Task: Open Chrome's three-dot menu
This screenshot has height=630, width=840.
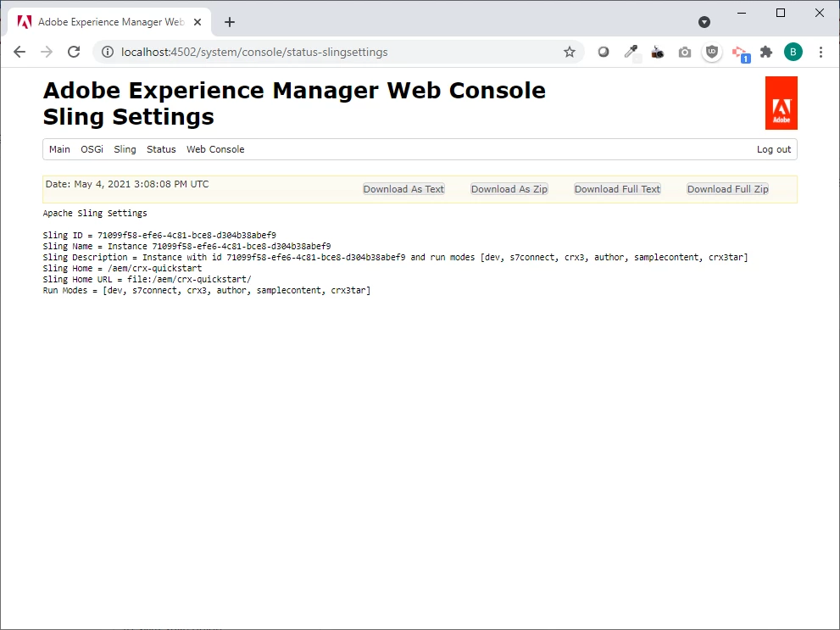Action: tap(821, 52)
